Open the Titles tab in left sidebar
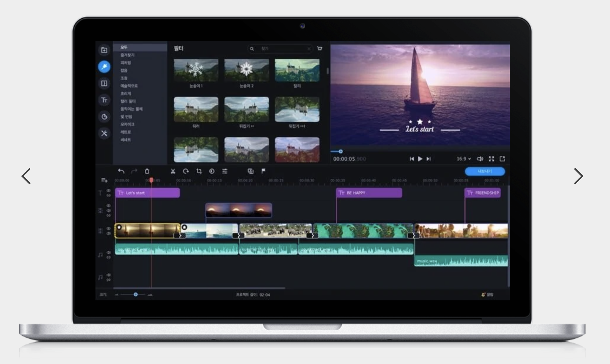 [x=104, y=100]
